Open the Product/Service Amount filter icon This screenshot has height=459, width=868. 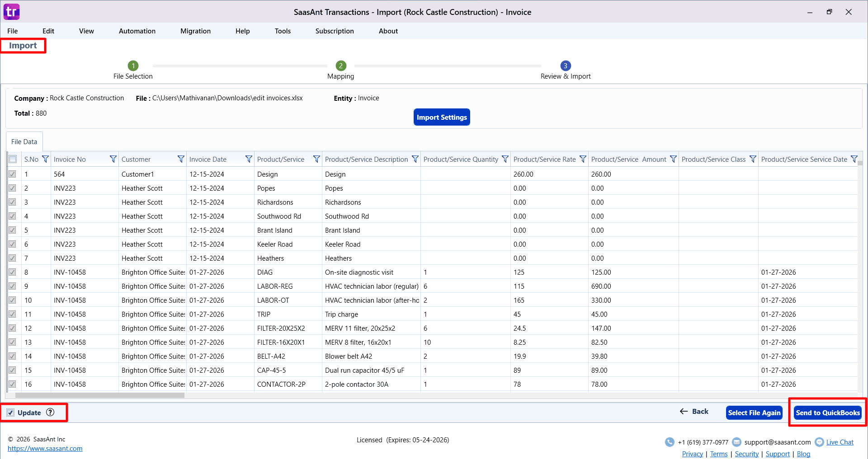click(673, 159)
